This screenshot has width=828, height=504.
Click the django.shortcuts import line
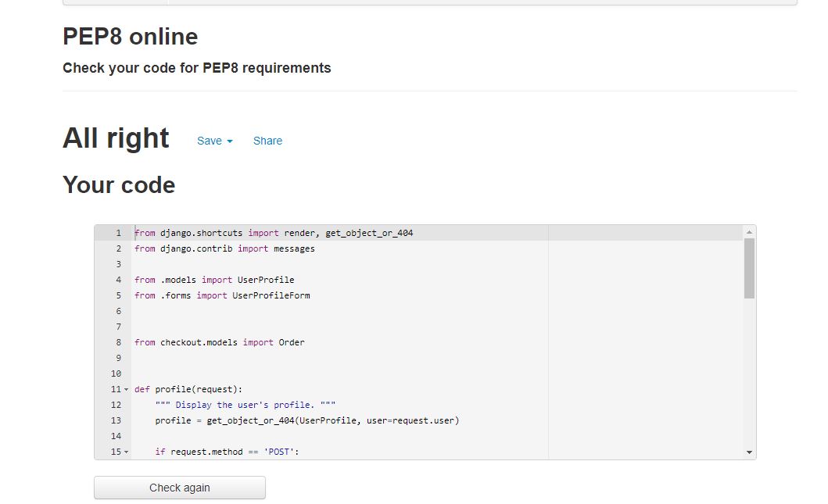[274, 232]
